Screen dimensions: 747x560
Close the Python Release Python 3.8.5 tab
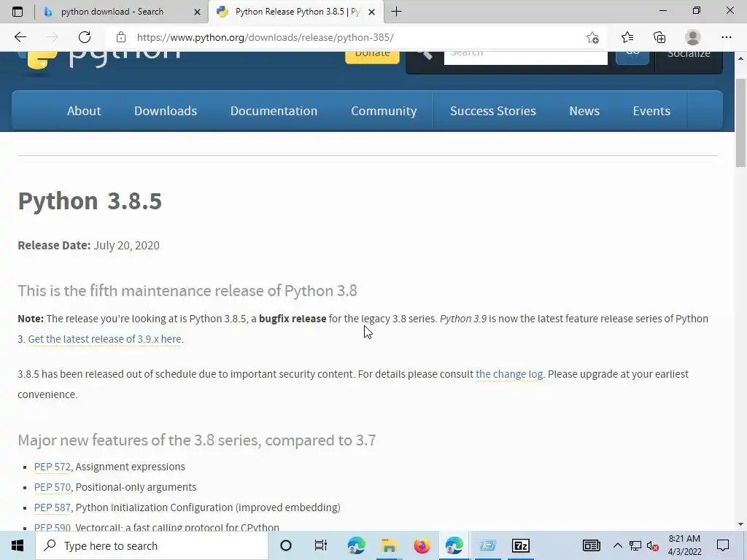click(x=371, y=12)
